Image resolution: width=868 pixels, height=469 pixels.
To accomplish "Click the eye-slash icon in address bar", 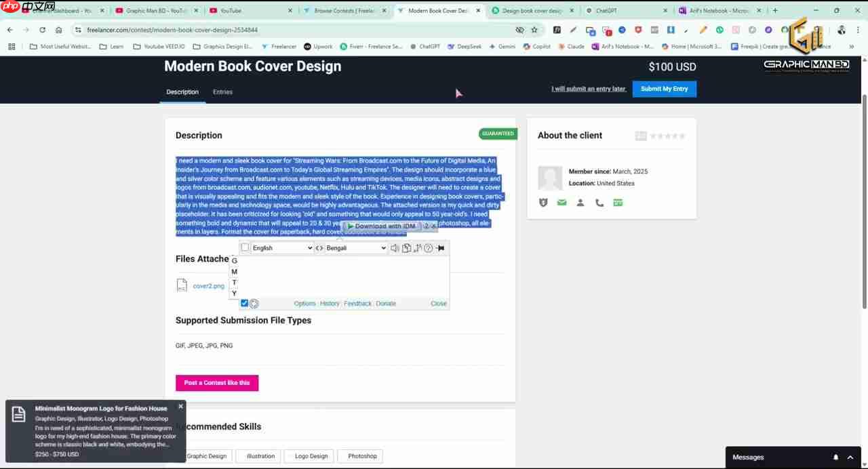I will (519, 30).
